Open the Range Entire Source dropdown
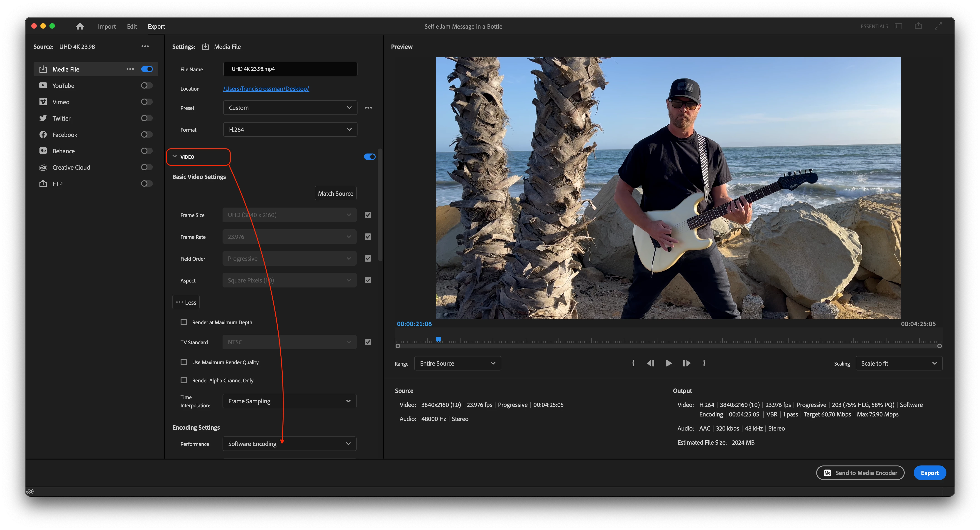980x530 pixels. point(457,363)
